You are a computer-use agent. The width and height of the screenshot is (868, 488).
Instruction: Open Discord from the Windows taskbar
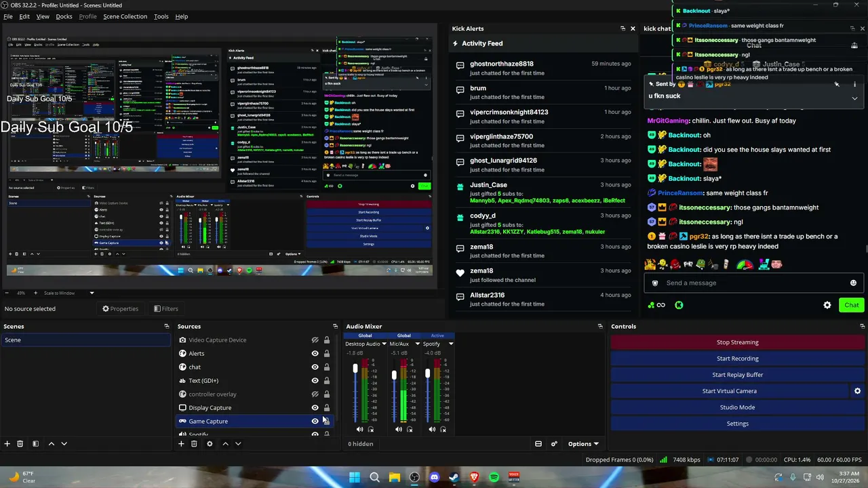tap(434, 478)
